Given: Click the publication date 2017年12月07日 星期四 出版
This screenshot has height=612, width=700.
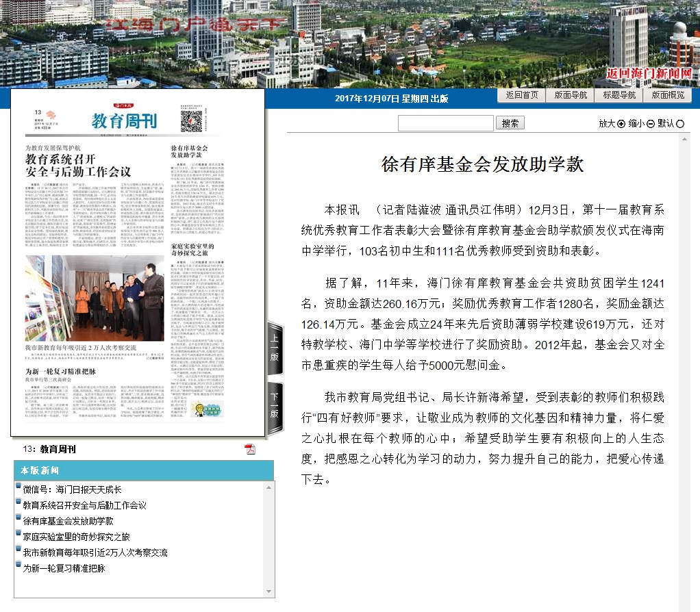Looking at the screenshot, I should (x=392, y=99).
